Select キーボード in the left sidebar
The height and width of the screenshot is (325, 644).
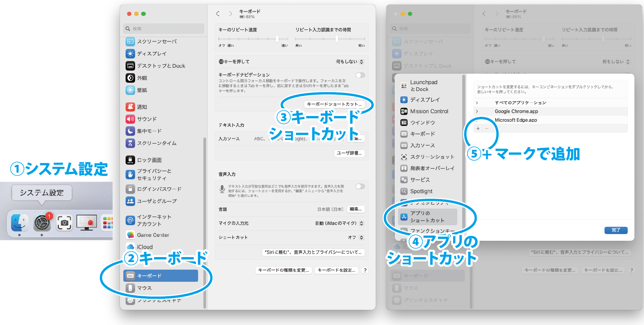pyautogui.click(x=161, y=276)
